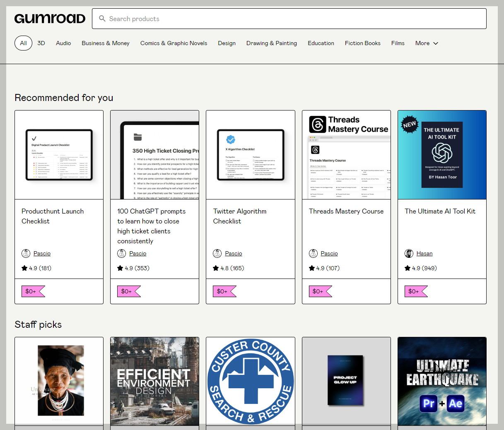This screenshot has width=504, height=430.
Task: Open 350 High Ticket Closing thumbnail
Action: click(x=155, y=155)
